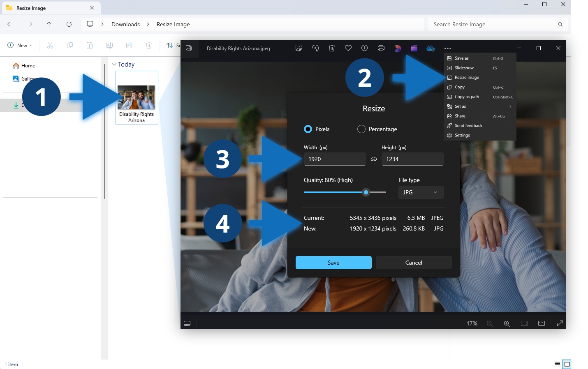Open file info via the info icon
588x369 pixels.
click(x=364, y=48)
